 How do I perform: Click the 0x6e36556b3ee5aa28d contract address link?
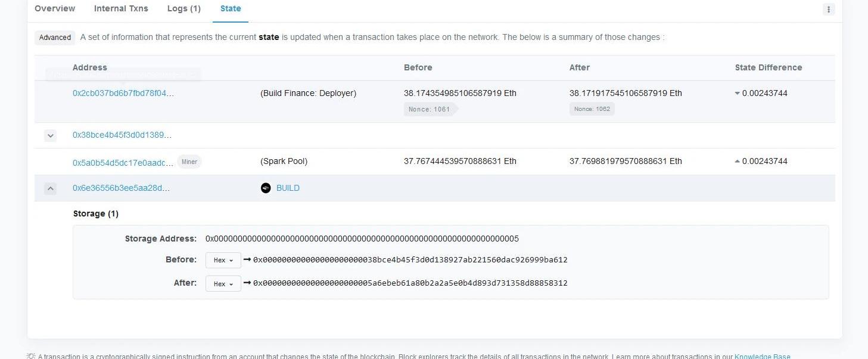tap(121, 188)
